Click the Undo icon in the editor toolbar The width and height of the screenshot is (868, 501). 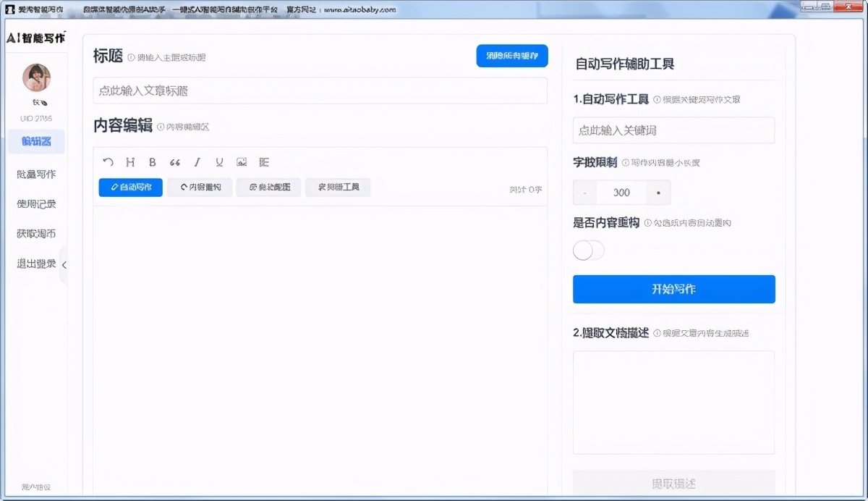point(109,162)
